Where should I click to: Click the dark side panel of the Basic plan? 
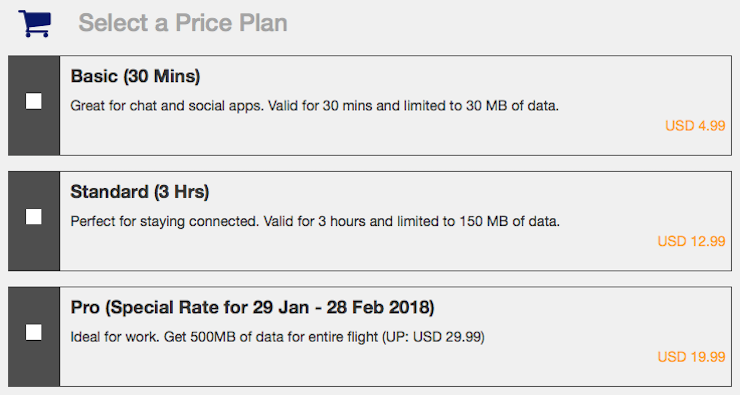pos(34,105)
